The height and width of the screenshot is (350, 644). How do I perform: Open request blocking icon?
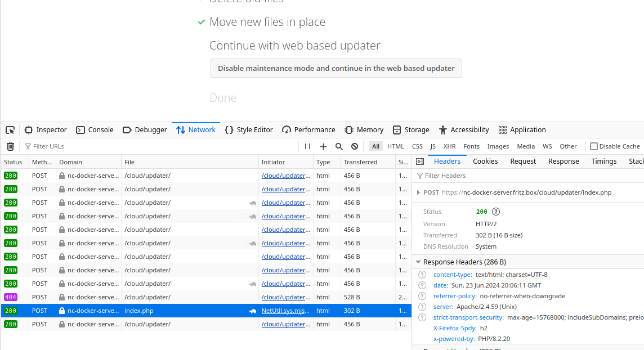click(355, 146)
